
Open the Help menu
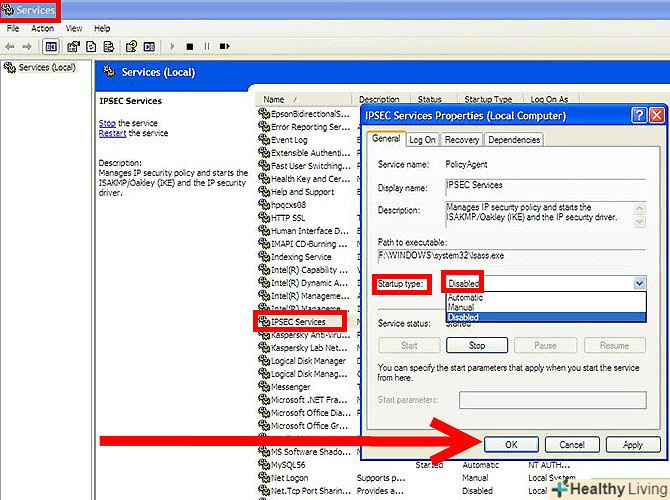[102, 28]
